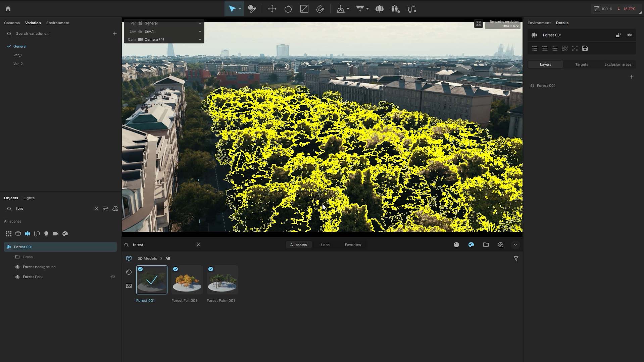
Task: Toggle the lock on Forest 001
Action: (x=618, y=35)
